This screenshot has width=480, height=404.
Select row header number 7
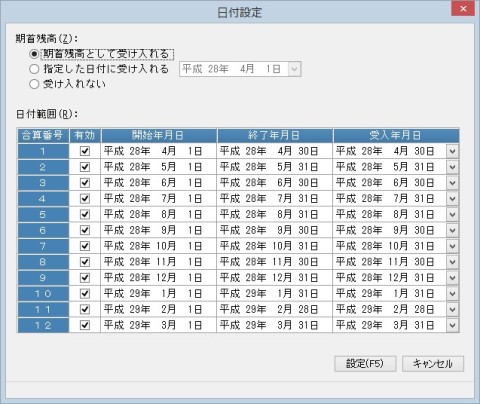click(x=43, y=246)
